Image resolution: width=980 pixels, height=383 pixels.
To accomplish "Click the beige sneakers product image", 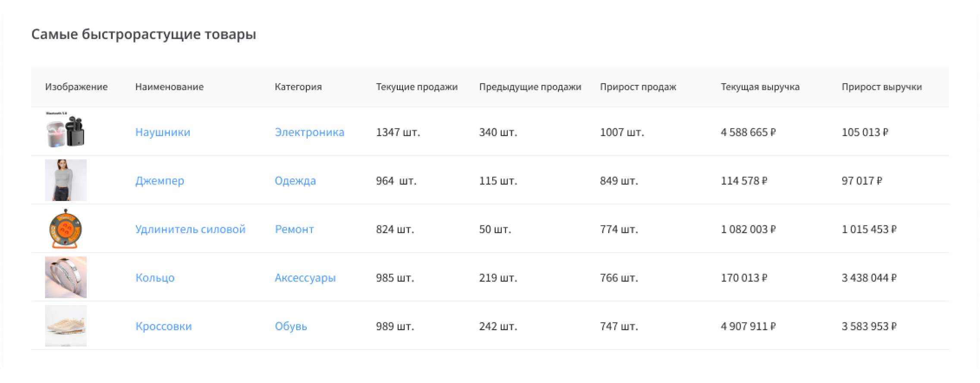I will 66,326.
